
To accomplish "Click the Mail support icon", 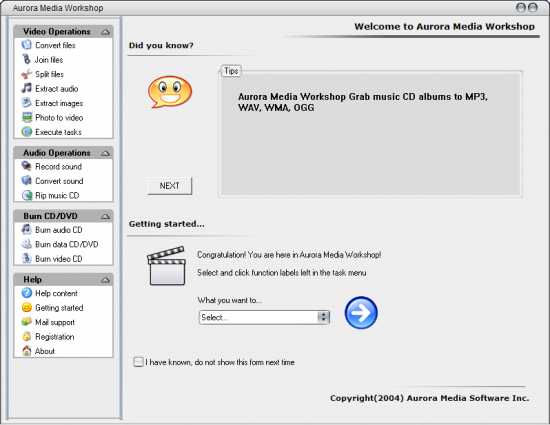I will click(26, 322).
